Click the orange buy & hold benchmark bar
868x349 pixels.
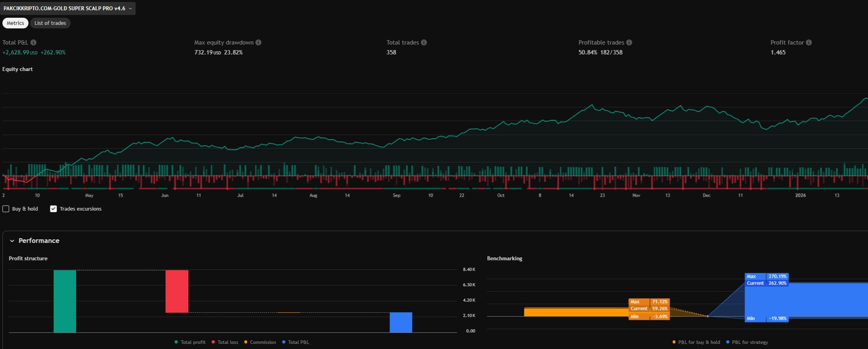(x=575, y=312)
